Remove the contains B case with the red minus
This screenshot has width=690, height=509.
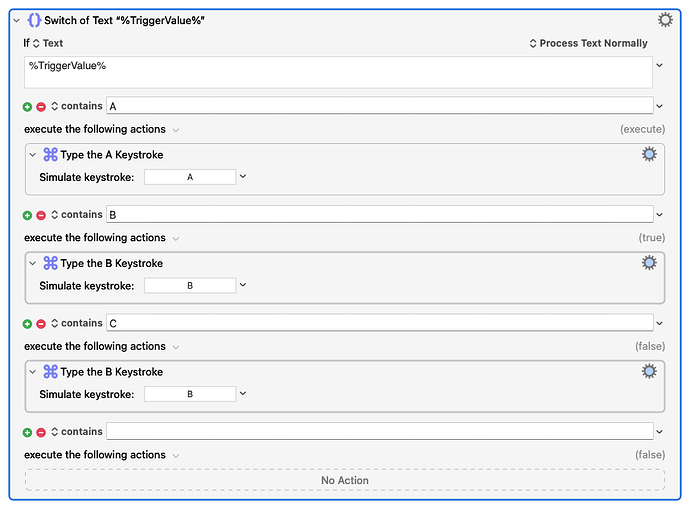pos(41,215)
